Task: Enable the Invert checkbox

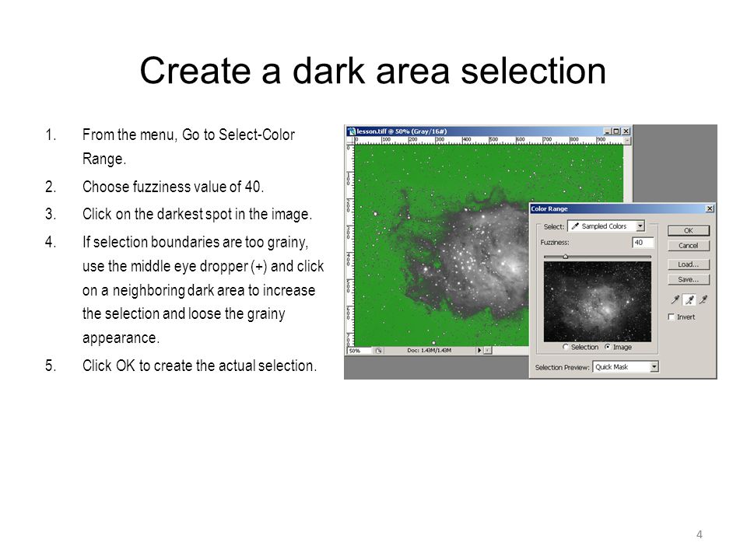Action: coord(672,317)
